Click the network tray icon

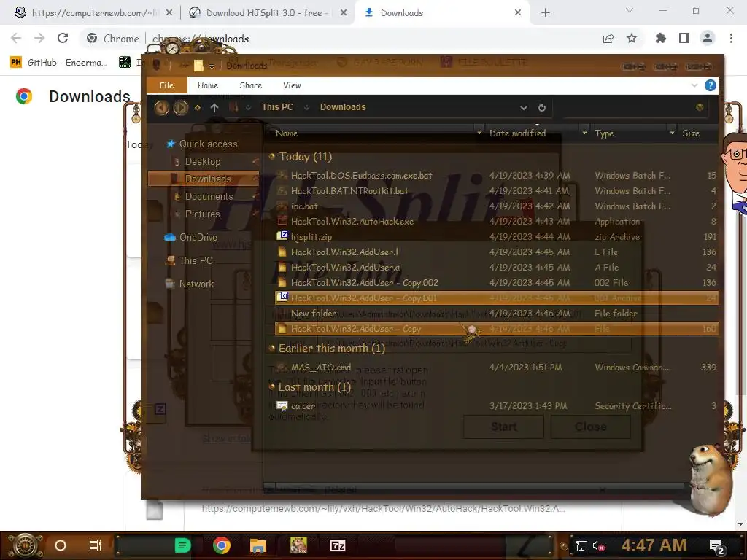[581, 545]
